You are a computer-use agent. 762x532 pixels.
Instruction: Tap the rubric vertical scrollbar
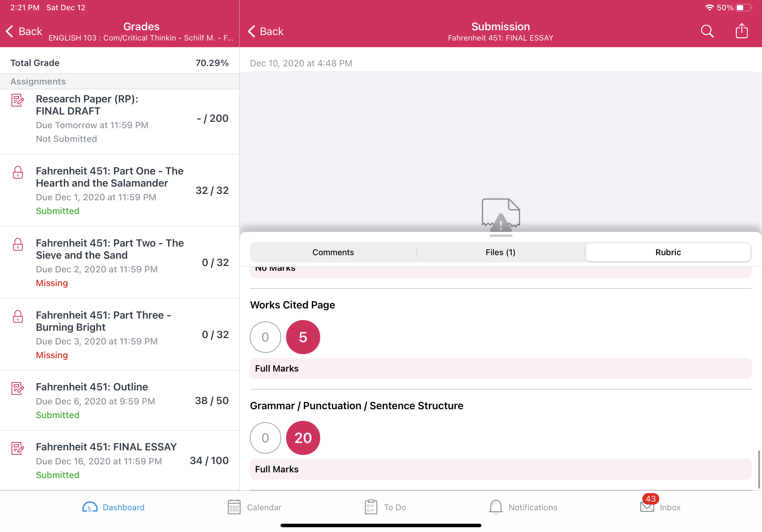(x=759, y=469)
